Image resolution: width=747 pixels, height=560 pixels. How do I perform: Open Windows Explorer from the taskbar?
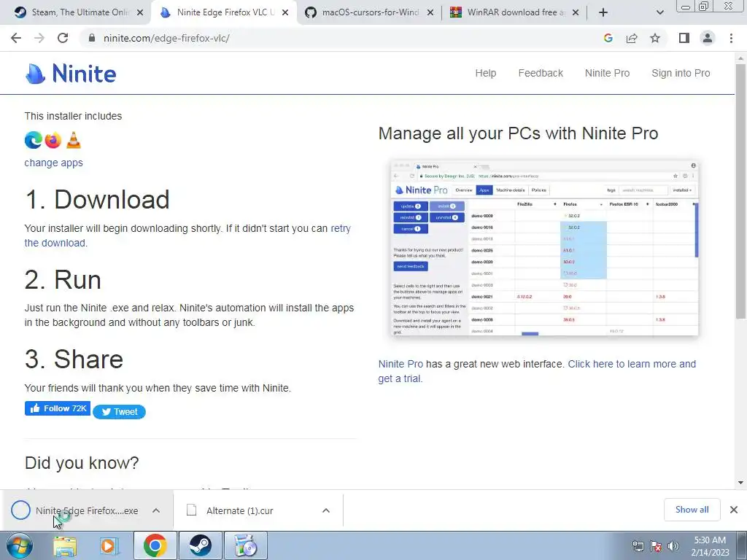pyautogui.click(x=64, y=546)
